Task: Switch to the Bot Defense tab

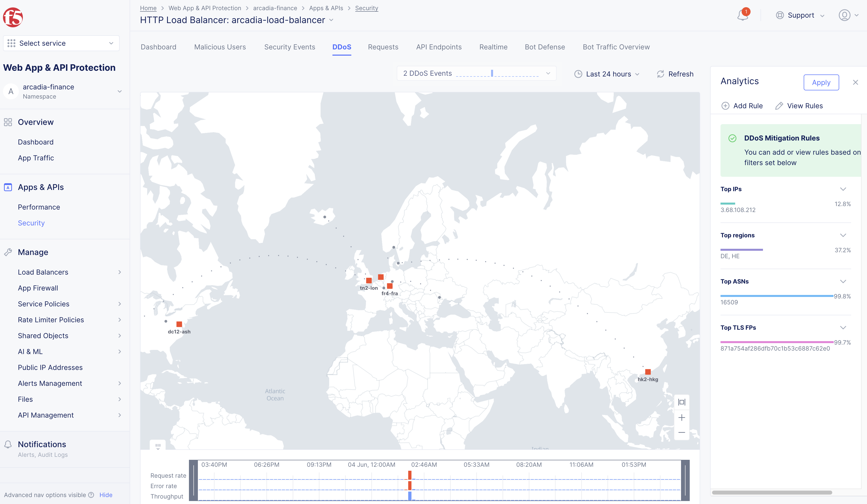Action: pyautogui.click(x=545, y=47)
